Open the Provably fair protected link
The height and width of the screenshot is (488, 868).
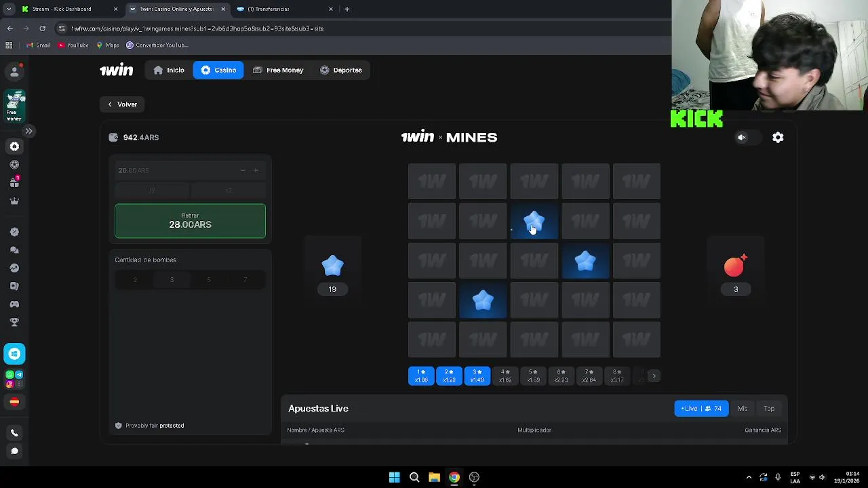click(x=149, y=426)
